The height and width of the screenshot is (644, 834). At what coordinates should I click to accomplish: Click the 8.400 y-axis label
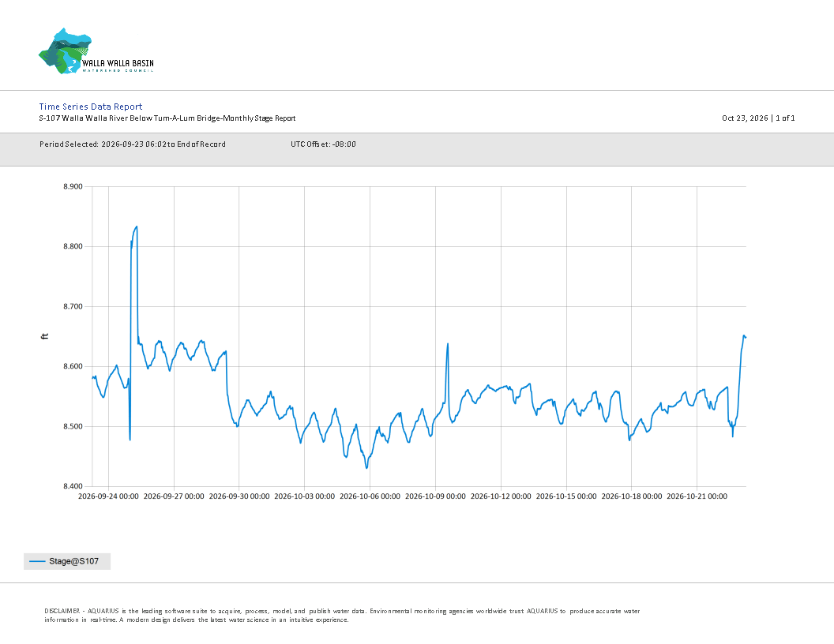[73, 486]
